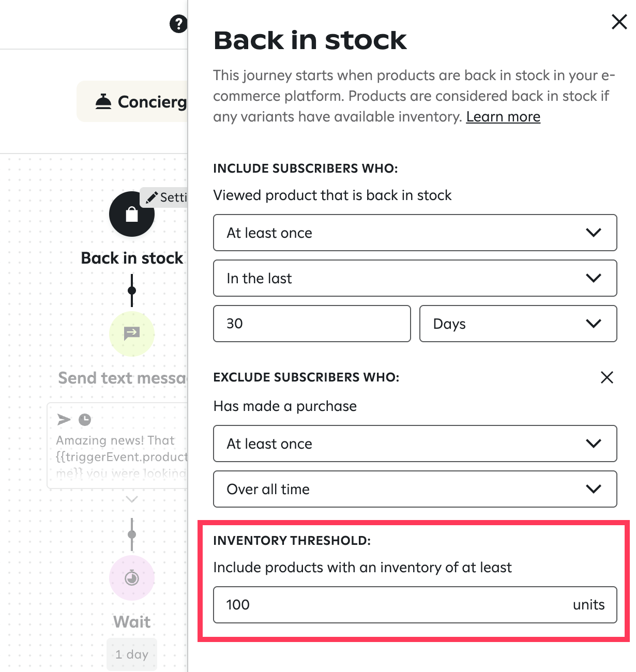
Task: Click the Wait clock node icon
Action: coord(132,577)
